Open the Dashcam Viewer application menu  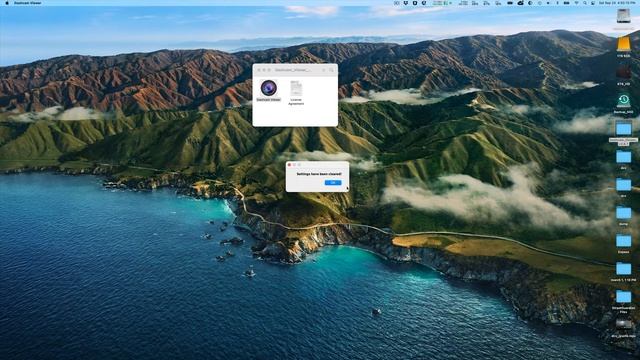pyautogui.click(x=28, y=3)
